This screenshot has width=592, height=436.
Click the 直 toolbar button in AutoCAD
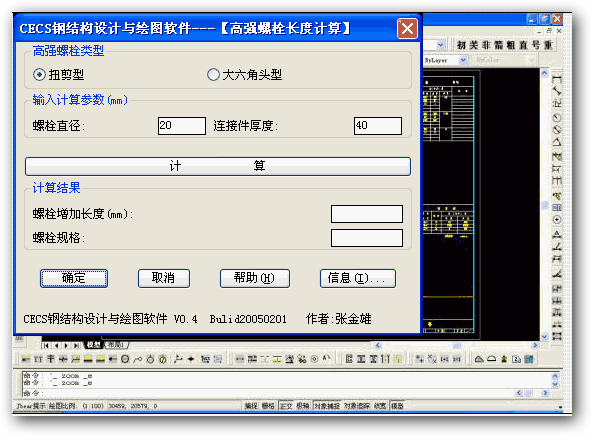coord(523,45)
